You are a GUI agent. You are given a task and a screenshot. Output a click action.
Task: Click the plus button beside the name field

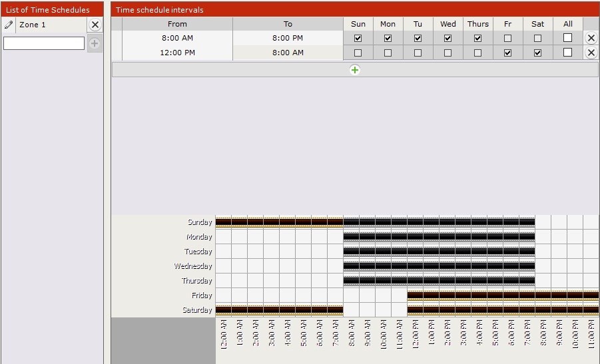tap(95, 43)
